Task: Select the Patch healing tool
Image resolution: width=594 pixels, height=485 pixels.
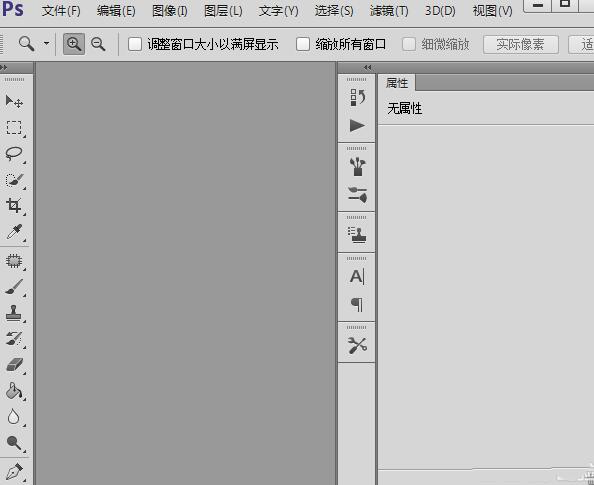Action: click(x=14, y=261)
